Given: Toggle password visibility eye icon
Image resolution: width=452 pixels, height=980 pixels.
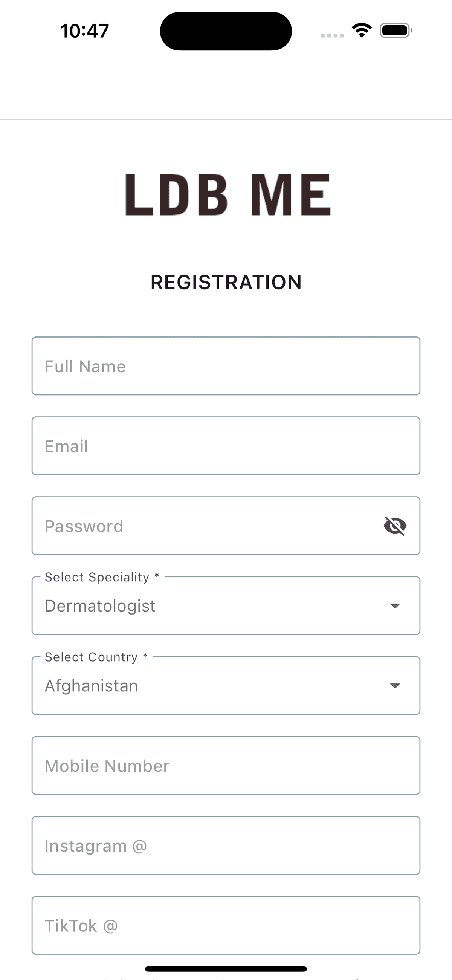Looking at the screenshot, I should point(395,526).
